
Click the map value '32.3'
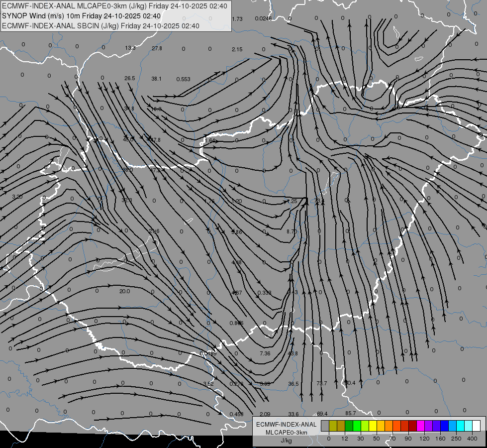pyautogui.click(x=127, y=200)
